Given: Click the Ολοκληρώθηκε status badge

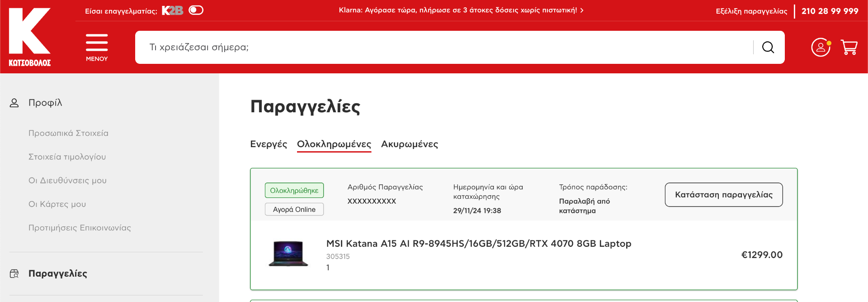Looking at the screenshot, I should click(294, 190).
